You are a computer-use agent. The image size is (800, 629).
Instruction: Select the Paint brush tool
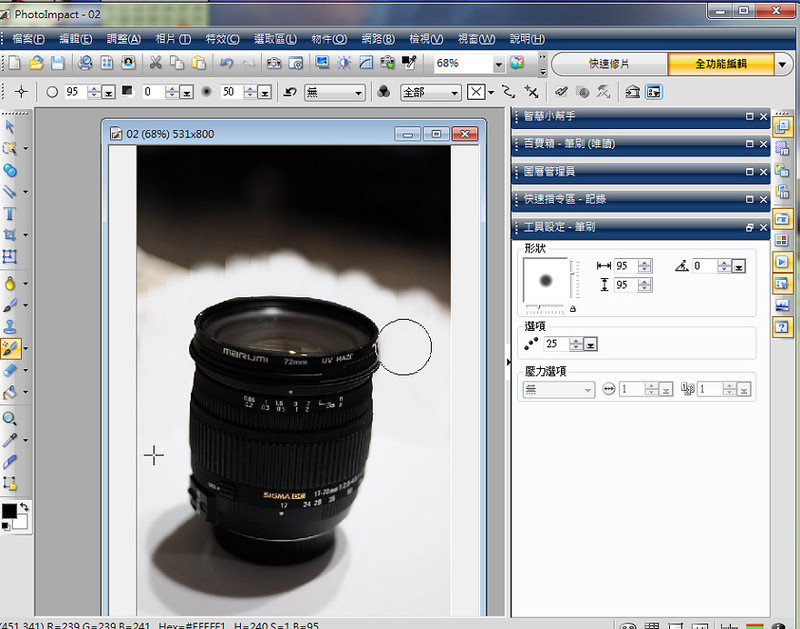coord(10,305)
